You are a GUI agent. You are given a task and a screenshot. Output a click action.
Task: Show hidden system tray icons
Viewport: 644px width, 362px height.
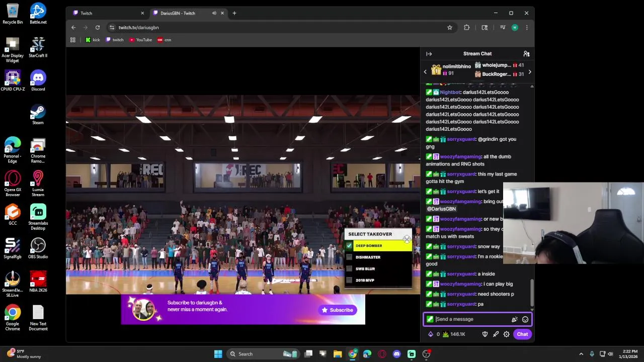[x=581, y=354]
